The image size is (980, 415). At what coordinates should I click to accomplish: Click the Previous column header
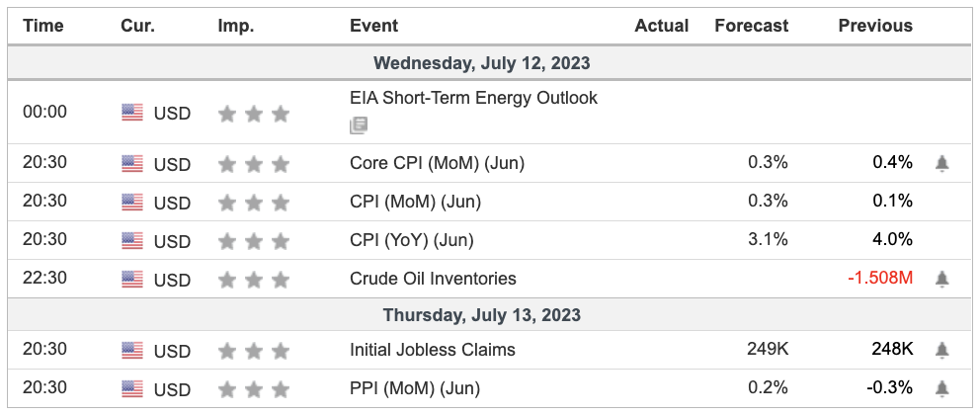pos(875,26)
